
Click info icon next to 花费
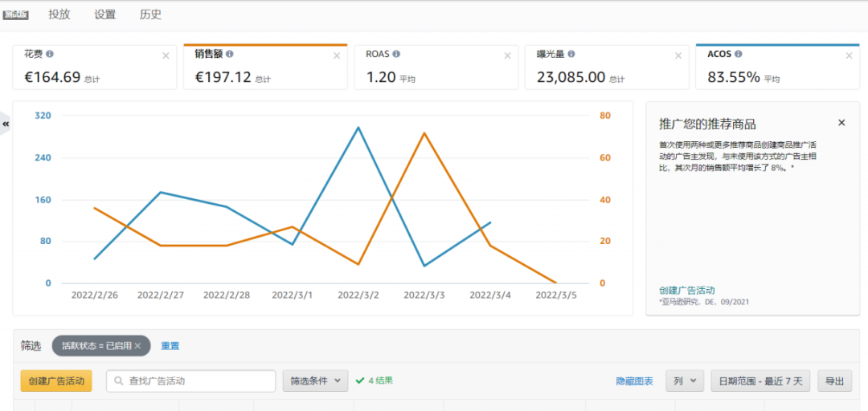pyautogui.click(x=50, y=55)
